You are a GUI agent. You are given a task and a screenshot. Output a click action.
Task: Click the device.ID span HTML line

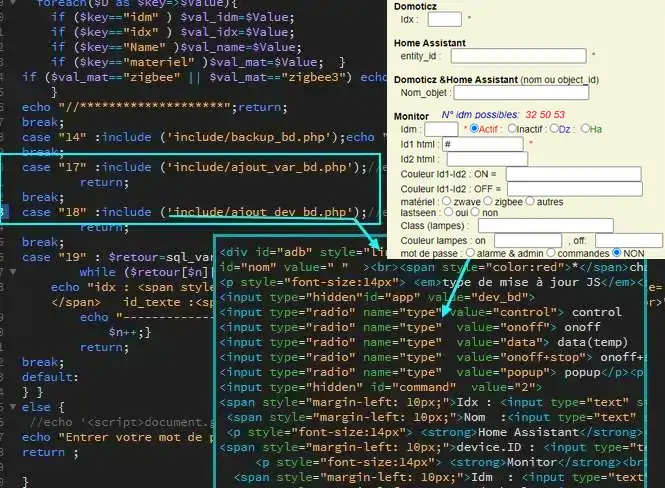coord(431,447)
